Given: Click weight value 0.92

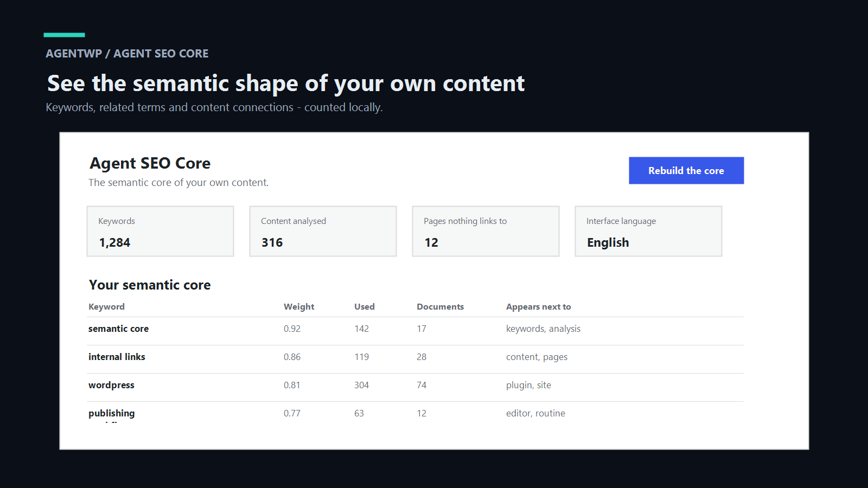Looking at the screenshot, I should coord(292,329).
